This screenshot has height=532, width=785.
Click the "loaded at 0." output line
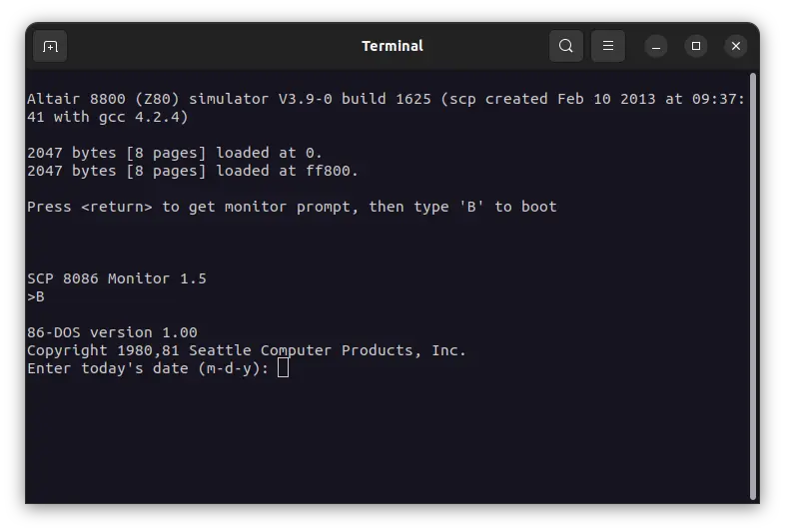pos(175,153)
